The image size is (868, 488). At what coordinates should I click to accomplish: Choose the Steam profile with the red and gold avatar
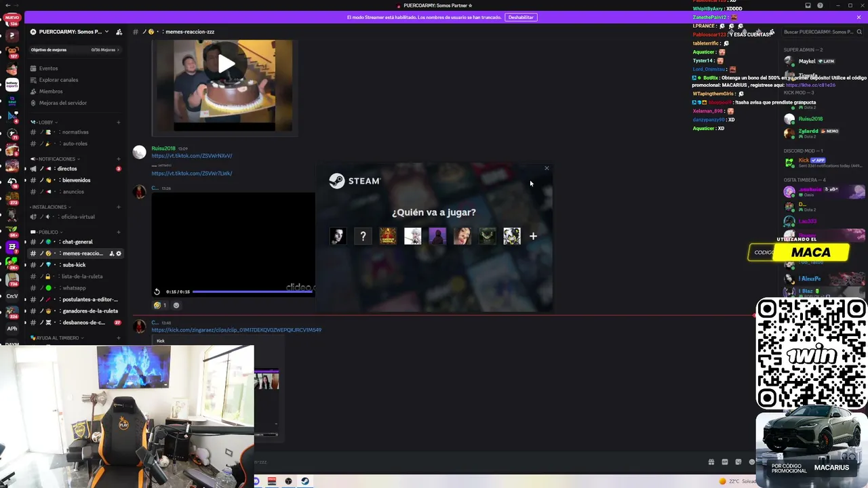[x=388, y=236]
